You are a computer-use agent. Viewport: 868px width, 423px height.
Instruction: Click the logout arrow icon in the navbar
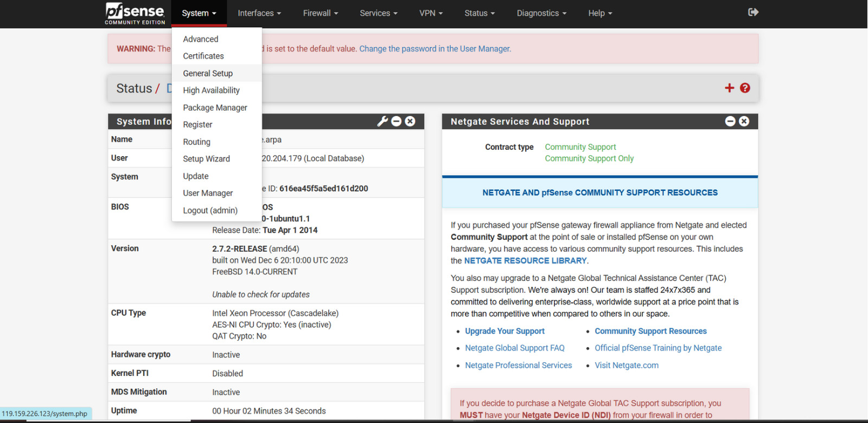753,12
